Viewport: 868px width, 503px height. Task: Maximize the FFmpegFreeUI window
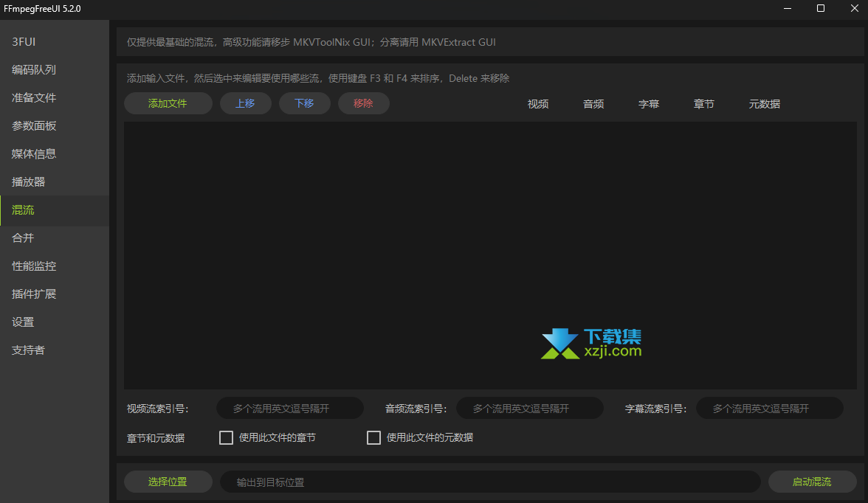(821, 8)
